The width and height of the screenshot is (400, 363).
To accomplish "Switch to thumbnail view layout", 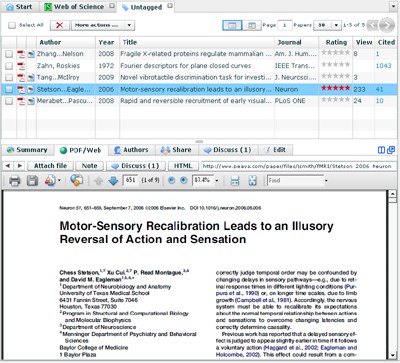I will point(252,25).
